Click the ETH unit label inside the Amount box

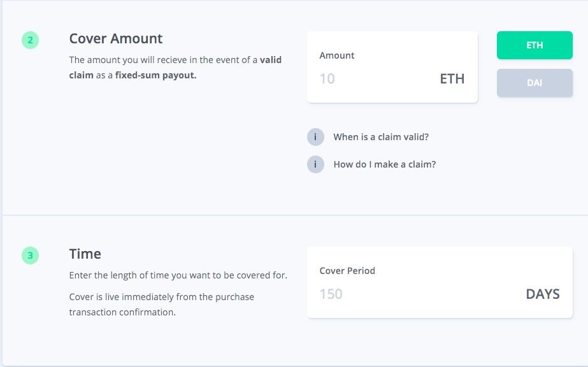[452, 79]
